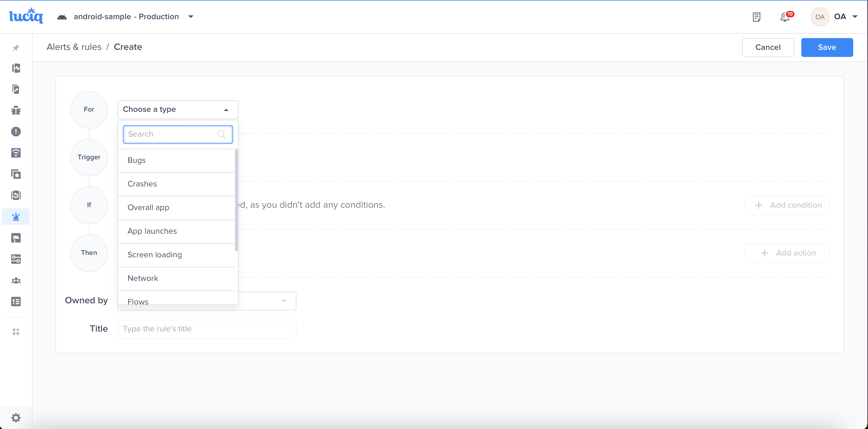Open the Team members sidebar icon
The image size is (868, 429).
pyautogui.click(x=15, y=281)
